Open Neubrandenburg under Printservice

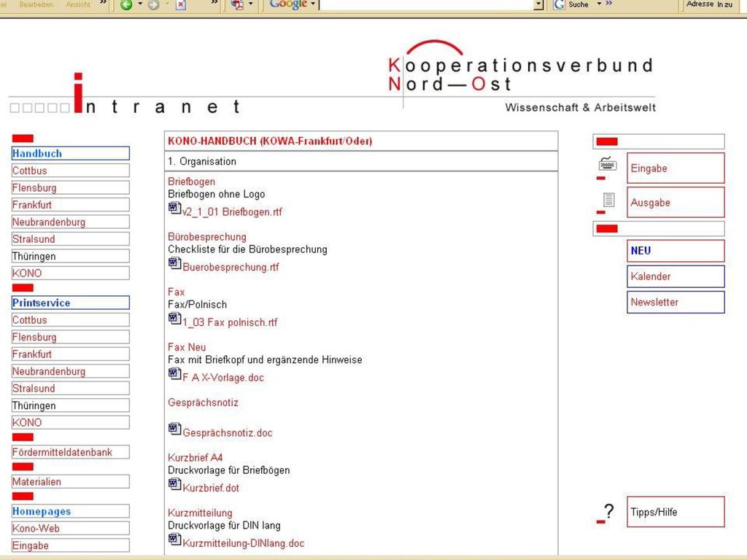(71, 371)
